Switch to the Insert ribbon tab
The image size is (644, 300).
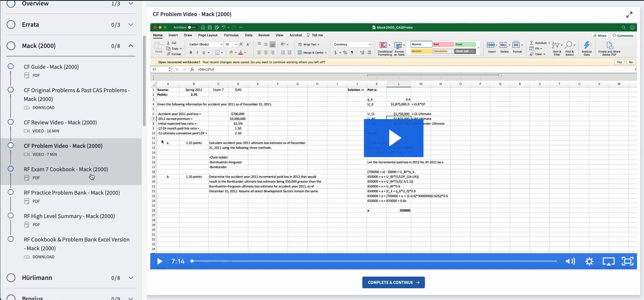(173, 35)
